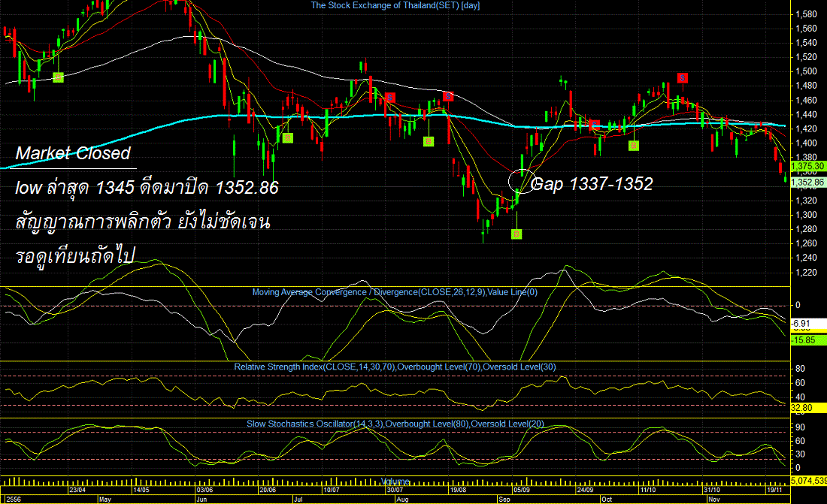Image resolution: width=827 pixels, height=504 pixels.
Task: Click the 19/08 date marker
Action: [458, 490]
